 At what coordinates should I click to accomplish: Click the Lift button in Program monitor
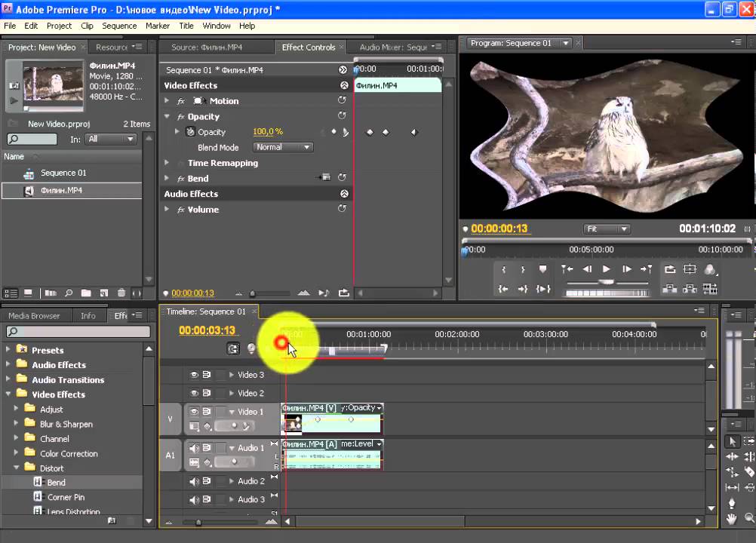click(670, 289)
